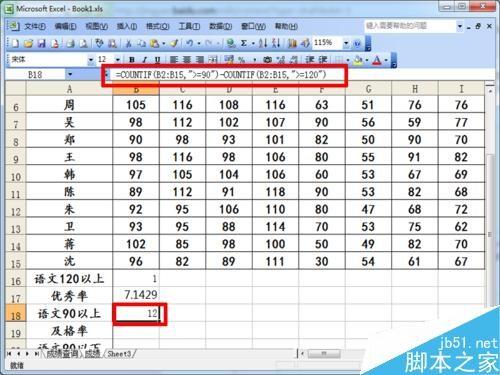This screenshot has height=375, width=500.
Task: Click the formula bar COUNTIF formula
Action: (221, 75)
